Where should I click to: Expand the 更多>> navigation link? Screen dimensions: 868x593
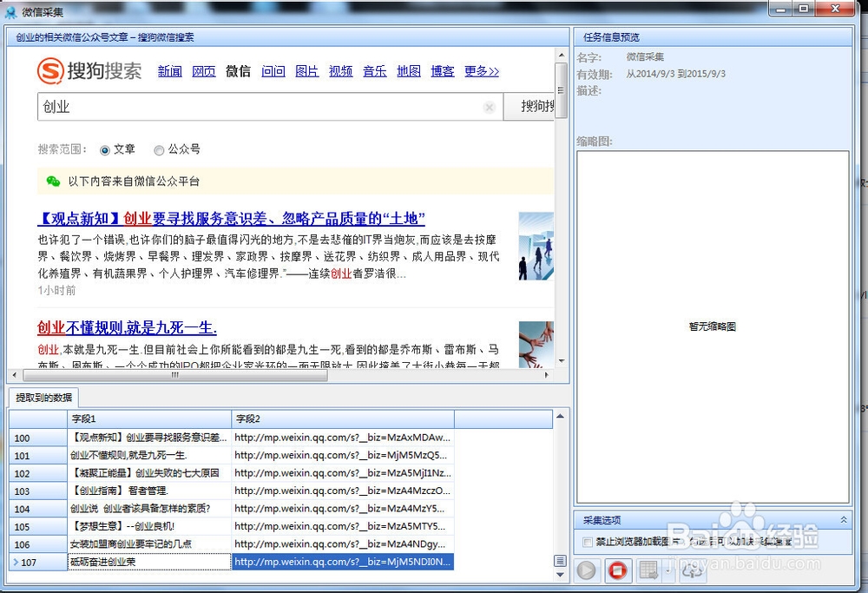tap(482, 71)
